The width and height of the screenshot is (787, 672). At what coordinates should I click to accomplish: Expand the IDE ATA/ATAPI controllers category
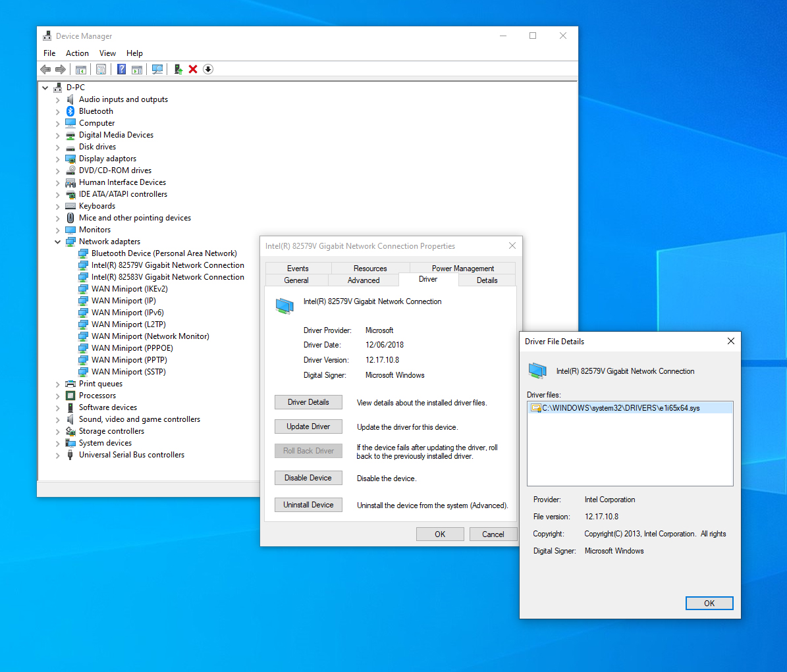pyautogui.click(x=58, y=195)
